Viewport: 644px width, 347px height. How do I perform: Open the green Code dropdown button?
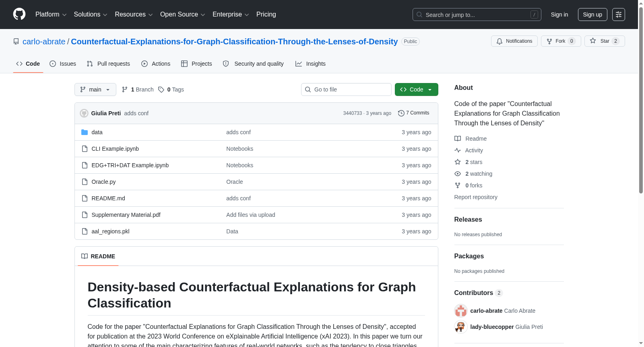click(417, 89)
